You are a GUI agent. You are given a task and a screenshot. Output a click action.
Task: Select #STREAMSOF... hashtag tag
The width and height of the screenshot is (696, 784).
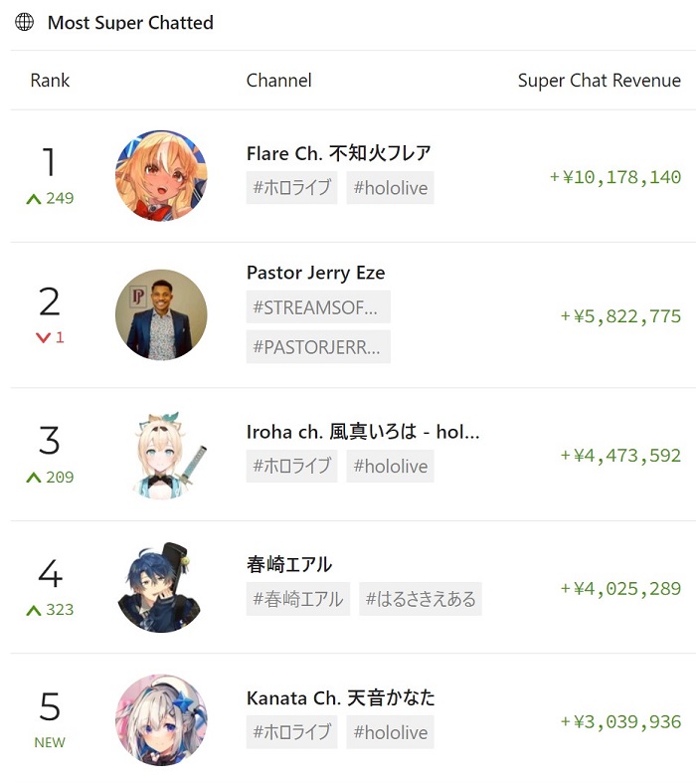tap(318, 307)
